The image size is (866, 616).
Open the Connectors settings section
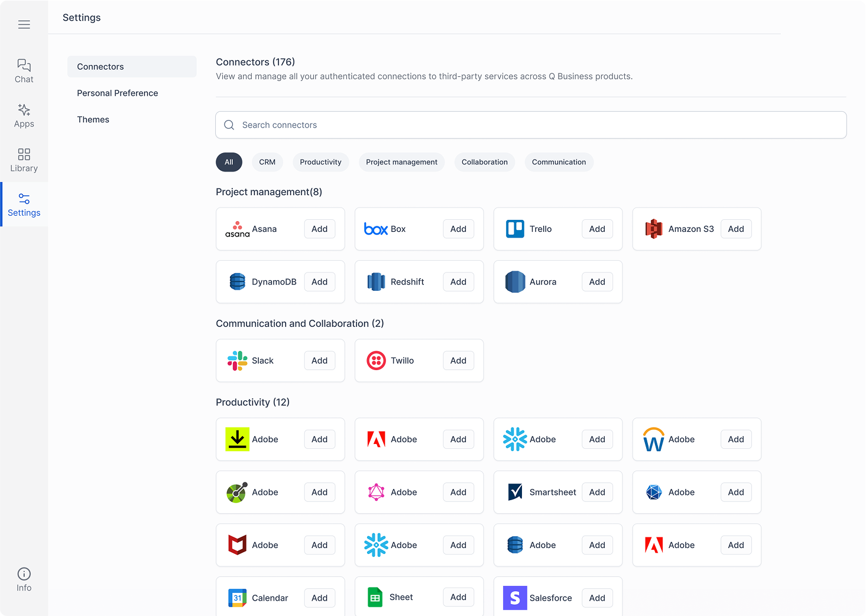(132, 67)
